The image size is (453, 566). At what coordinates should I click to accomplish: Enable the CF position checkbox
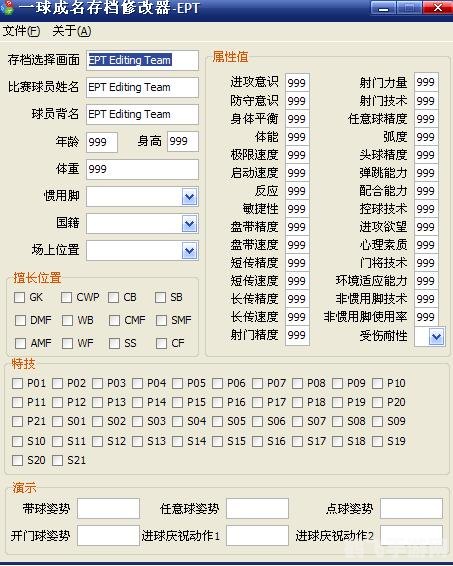pyautogui.click(x=161, y=343)
